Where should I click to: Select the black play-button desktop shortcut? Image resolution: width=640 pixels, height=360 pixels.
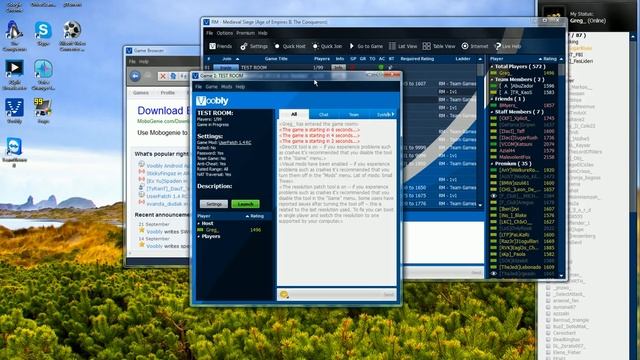14,75
